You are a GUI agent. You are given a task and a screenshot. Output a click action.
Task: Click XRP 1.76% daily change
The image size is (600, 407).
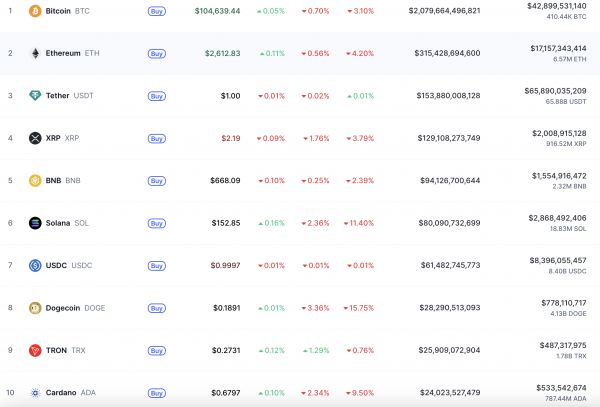(x=316, y=138)
